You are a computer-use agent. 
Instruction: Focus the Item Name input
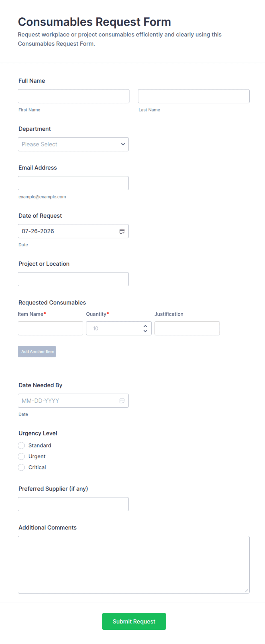[x=50, y=328]
